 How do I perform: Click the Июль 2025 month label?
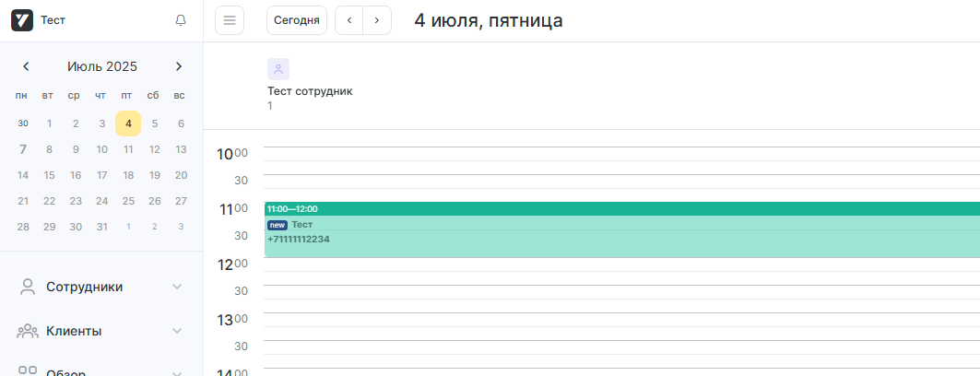coord(102,66)
